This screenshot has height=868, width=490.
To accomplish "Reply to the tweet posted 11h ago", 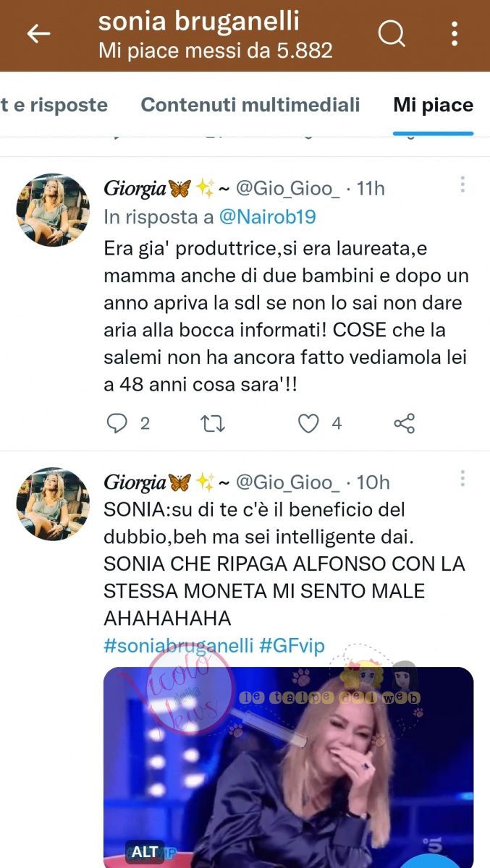I will point(117,424).
